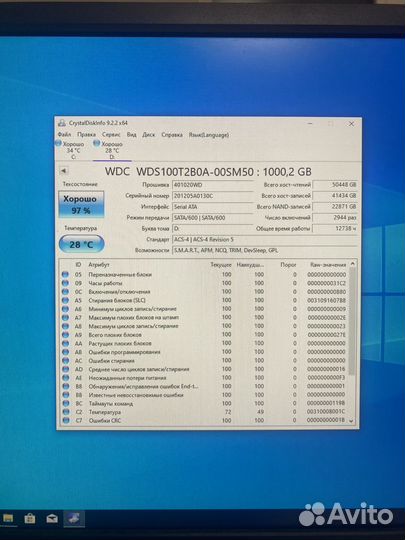Click the status icon of attribute AE
The height and width of the screenshot is (540, 405).
coord(65,378)
